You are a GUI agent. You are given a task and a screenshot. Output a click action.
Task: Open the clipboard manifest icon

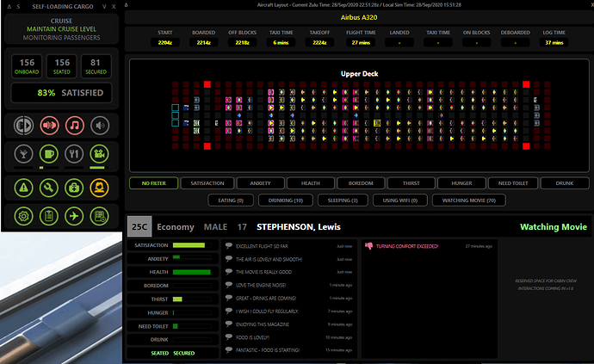coord(49,216)
